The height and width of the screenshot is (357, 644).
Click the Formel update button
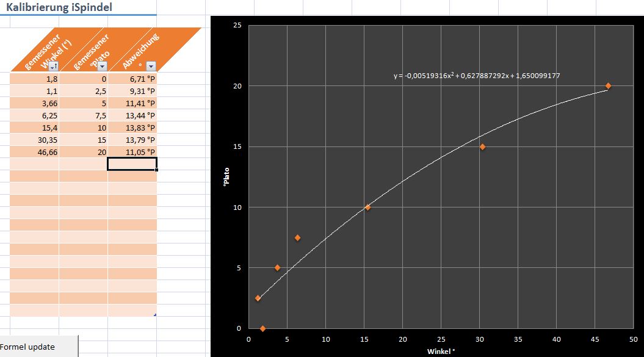(39, 347)
